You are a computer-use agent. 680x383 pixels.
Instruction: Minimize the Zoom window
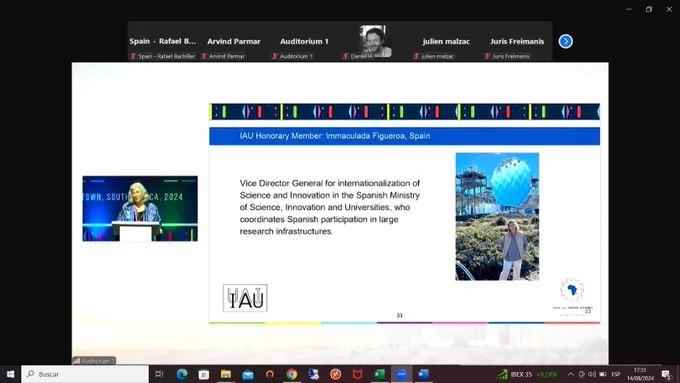pyautogui.click(x=629, y=9)
